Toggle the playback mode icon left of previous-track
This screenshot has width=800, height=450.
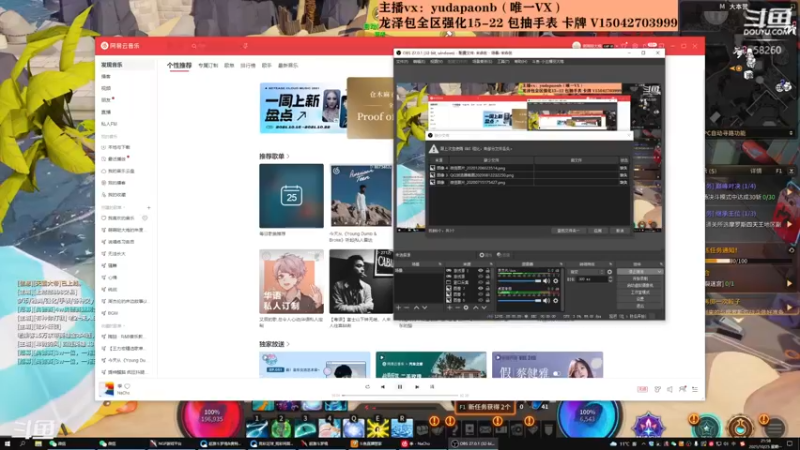pyautogui.click(x=367, y=387)
